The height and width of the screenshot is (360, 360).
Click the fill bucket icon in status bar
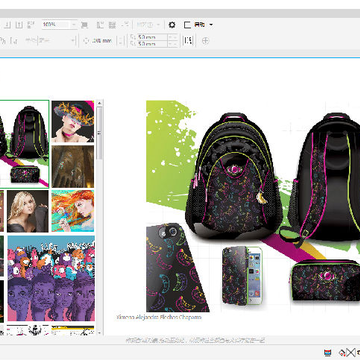342,352
